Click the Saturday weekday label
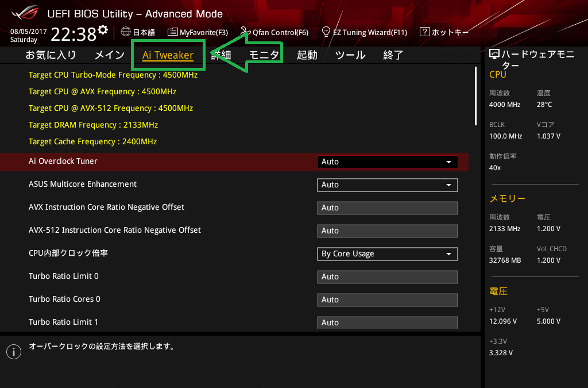Screen dimensions: 588x388 [x=24, y=40]
